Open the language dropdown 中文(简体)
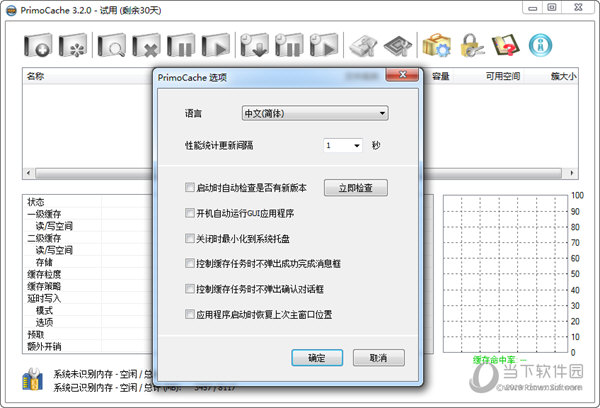The width and height of the screenshot is (600, 408). coord(315,113)
